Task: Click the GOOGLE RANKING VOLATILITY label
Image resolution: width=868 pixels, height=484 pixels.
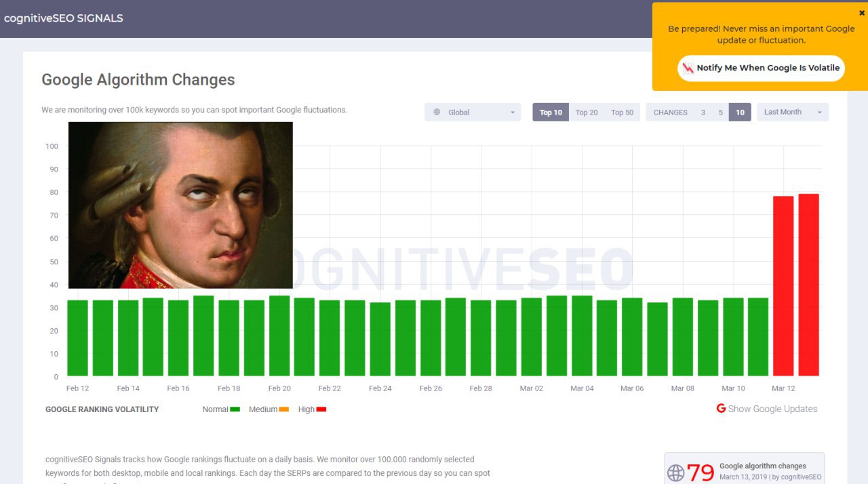Action: pos(102,409)
